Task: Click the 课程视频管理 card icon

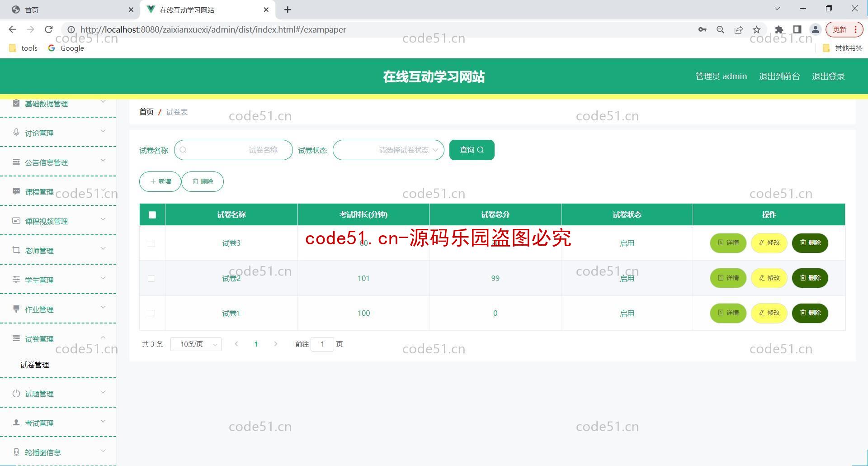Action: [x=16, y=221]
